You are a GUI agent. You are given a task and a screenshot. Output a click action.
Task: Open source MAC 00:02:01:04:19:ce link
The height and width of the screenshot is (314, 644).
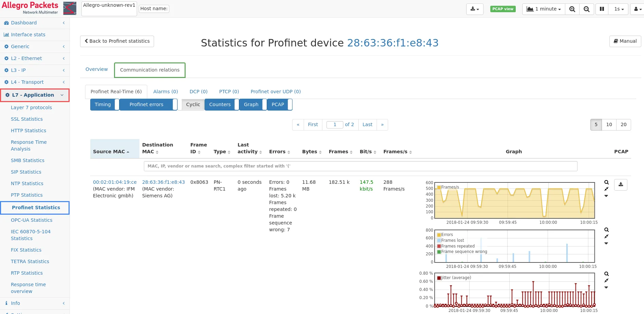(115, 182)
